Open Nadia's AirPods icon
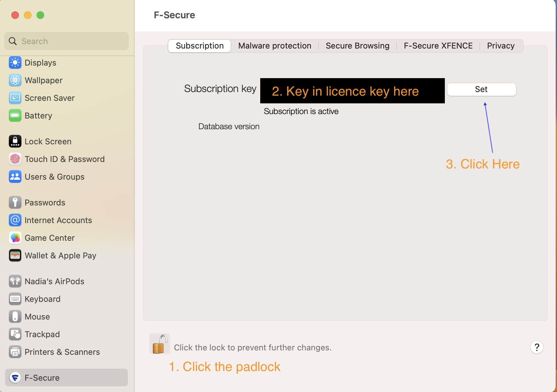The height and width of the screenshot is (392, 557). 15,281
